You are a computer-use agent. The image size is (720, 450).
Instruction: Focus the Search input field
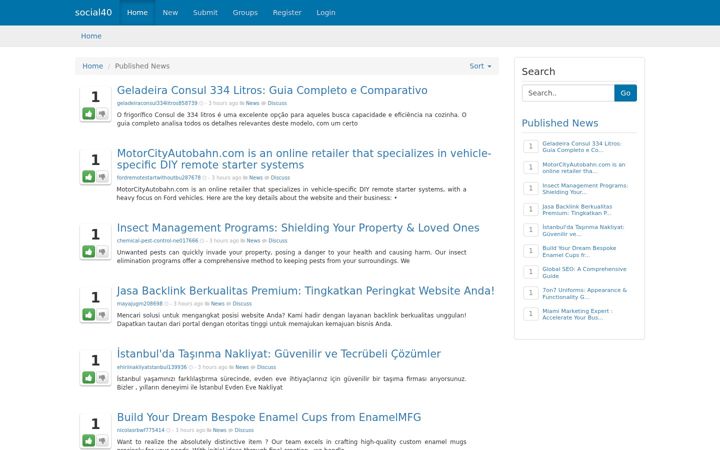click(568, 93)
